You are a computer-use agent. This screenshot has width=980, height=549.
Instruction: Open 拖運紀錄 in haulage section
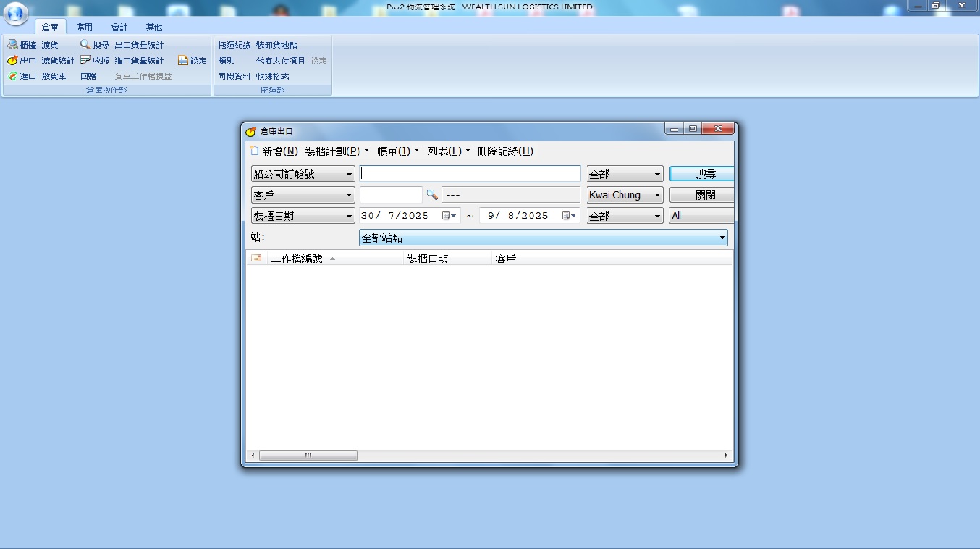click(234, 44)
